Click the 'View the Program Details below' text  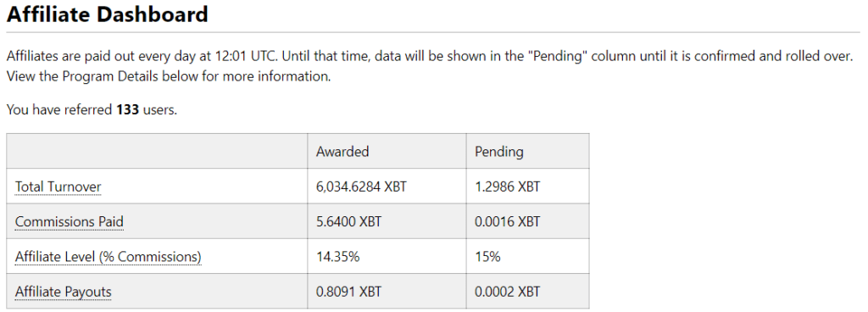coord(106,76)
